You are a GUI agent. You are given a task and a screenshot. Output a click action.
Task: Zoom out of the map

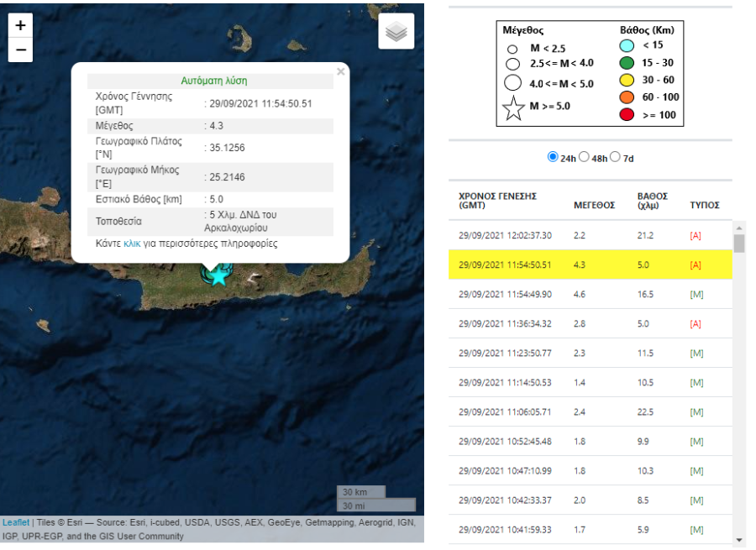[x=20, y=50]
